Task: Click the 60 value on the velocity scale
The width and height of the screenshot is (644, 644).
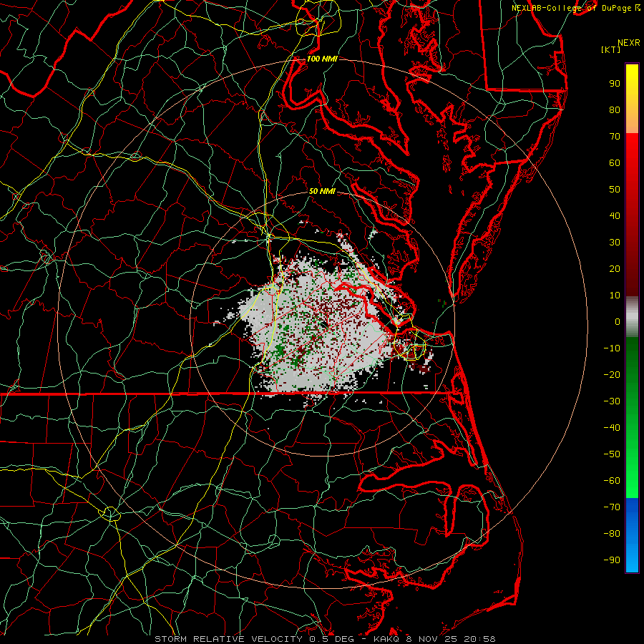Action: 615,163
